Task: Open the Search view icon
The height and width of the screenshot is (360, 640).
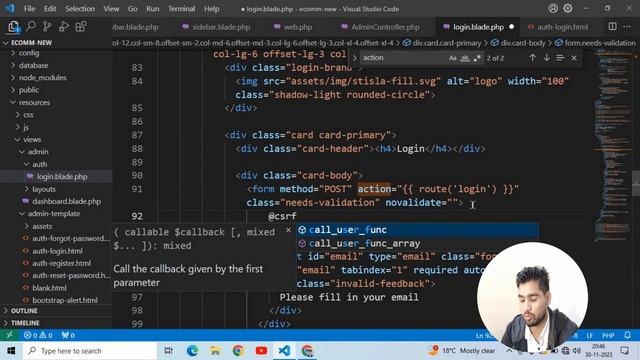Action: pos(31,27)
